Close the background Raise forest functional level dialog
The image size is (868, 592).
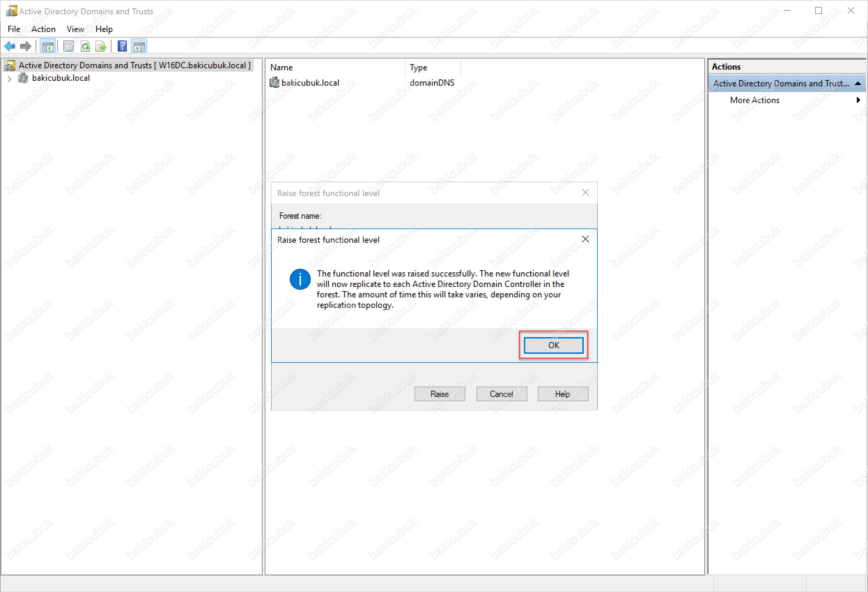585,192
